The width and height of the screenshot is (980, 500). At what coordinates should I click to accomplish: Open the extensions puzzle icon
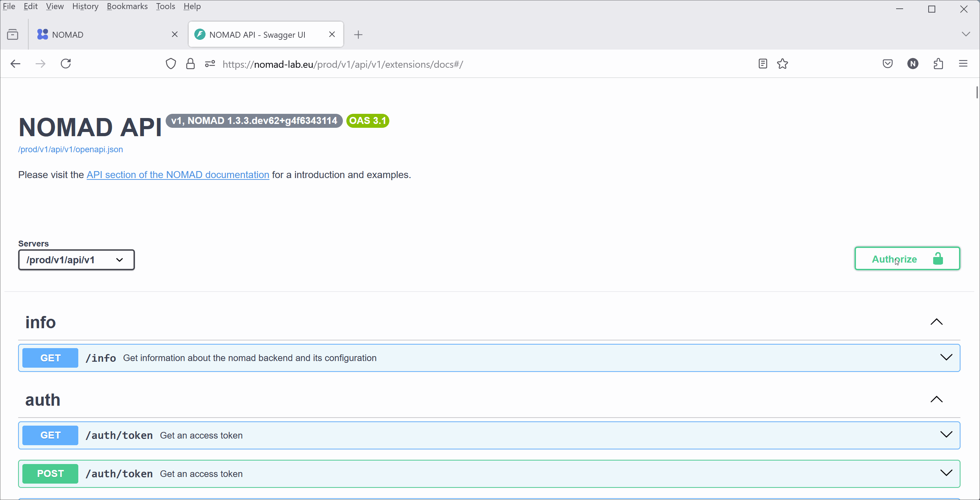938,64
